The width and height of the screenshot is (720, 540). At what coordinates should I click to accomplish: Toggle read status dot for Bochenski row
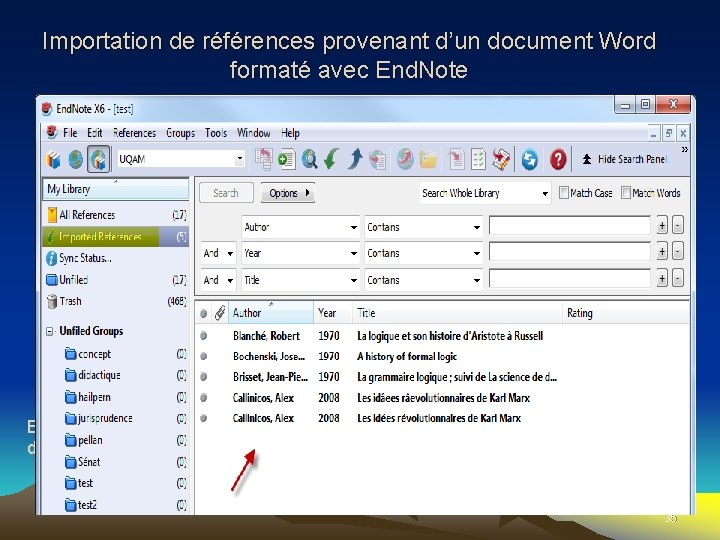coord(203,356)
